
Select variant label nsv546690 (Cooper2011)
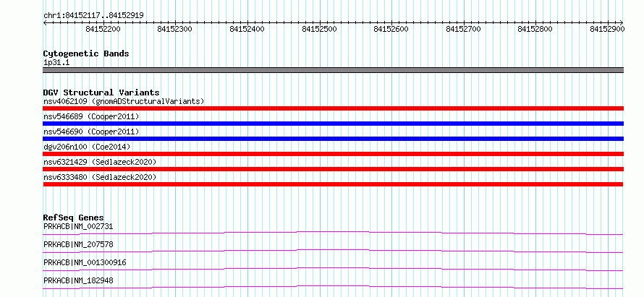(x=91, y=132)
